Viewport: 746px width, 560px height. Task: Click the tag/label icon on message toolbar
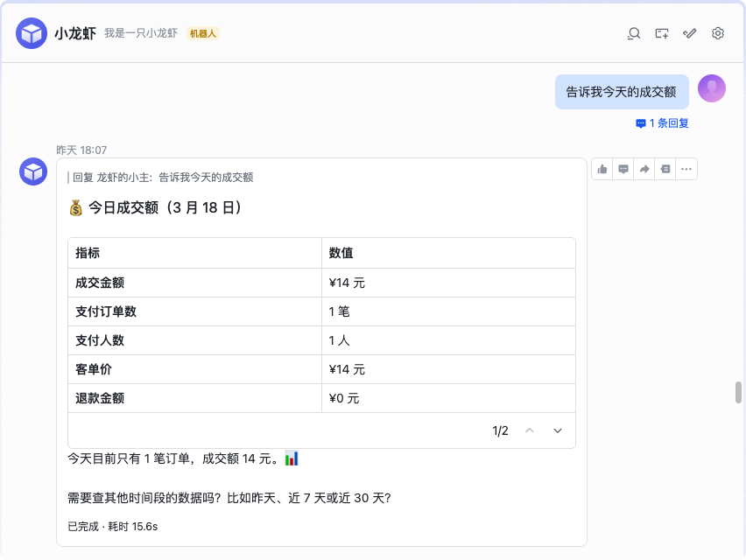click(x=665, y=169)
